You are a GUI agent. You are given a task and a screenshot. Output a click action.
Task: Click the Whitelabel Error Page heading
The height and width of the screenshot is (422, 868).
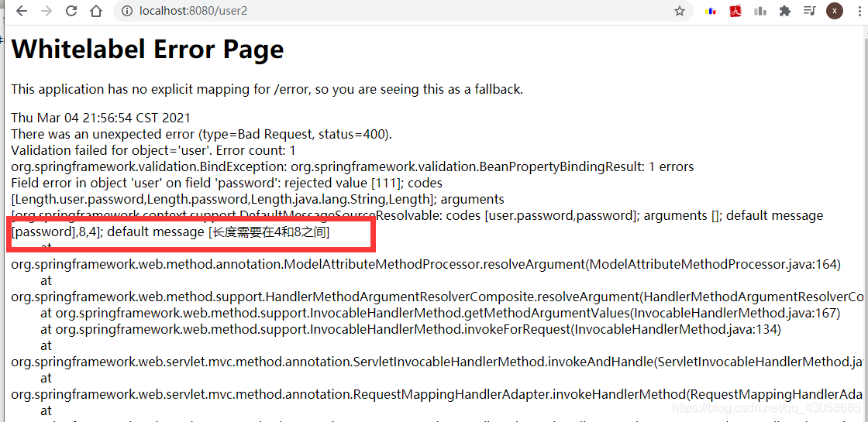147,50
